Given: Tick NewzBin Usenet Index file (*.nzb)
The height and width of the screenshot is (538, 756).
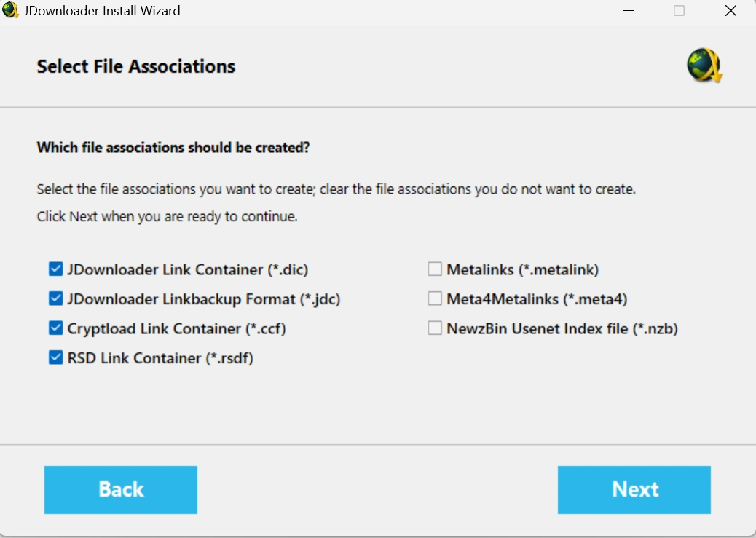Looking at the screenshot, I should pos(435,328).
